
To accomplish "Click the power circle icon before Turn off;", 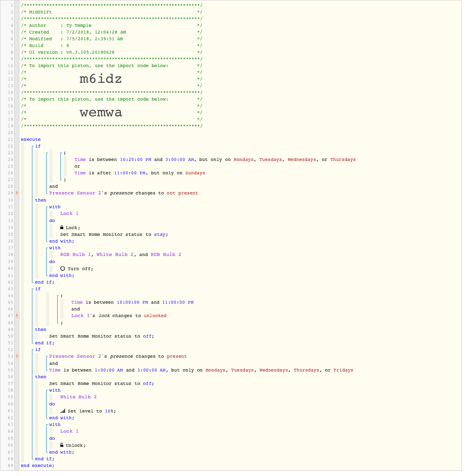I will click(x=62, y=269).
